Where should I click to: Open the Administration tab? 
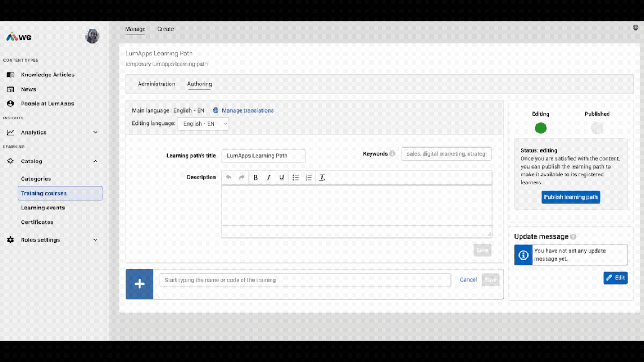(x=157, y=84)
